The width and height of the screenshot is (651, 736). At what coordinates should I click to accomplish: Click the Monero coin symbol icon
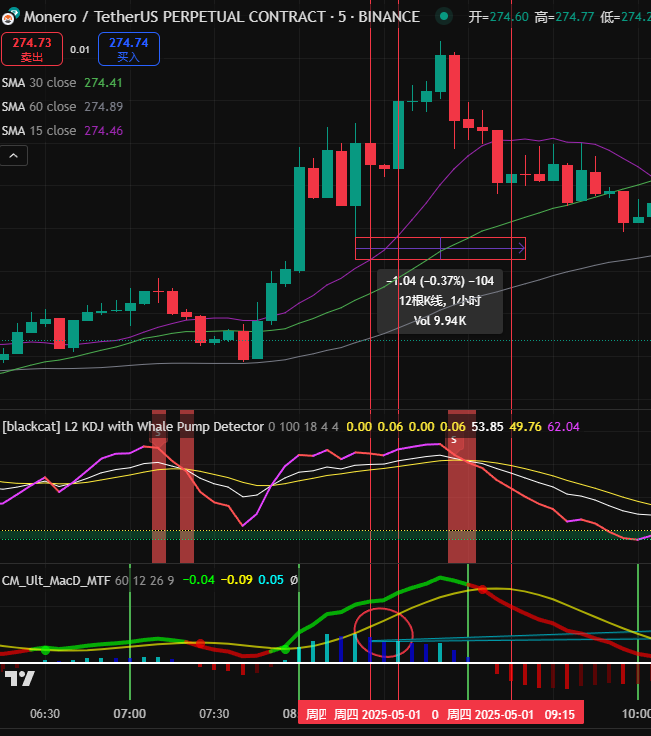9,17
